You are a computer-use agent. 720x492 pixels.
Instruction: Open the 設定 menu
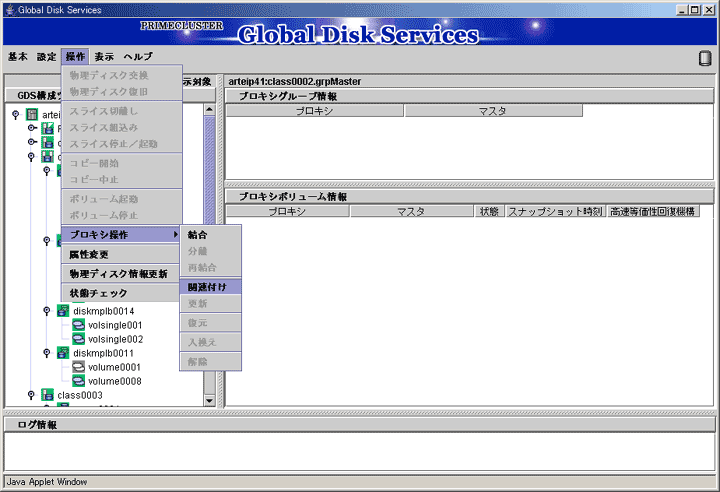[x=46, y=57]
